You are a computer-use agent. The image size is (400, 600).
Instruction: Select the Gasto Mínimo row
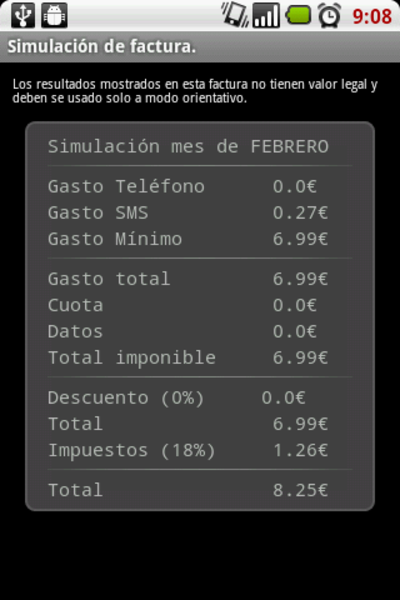click(x=188, y=239)
